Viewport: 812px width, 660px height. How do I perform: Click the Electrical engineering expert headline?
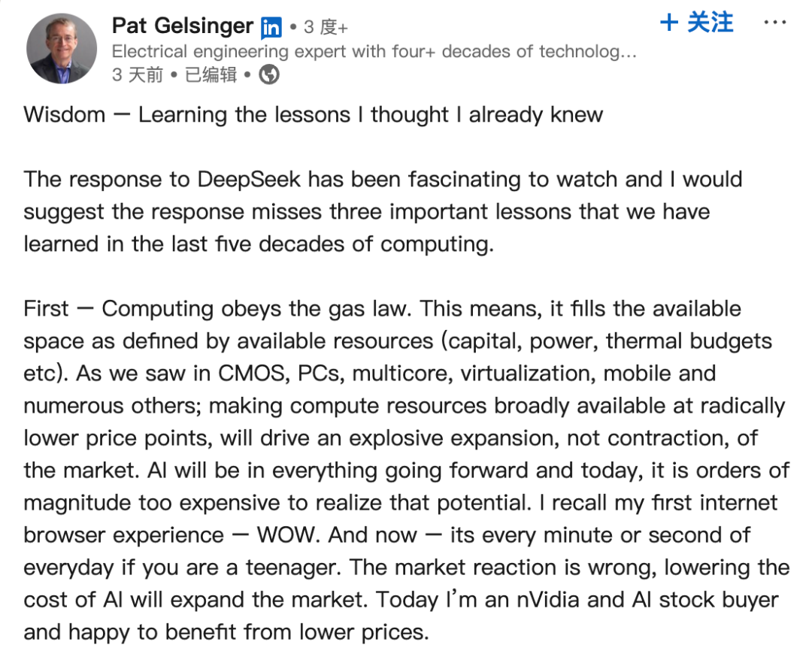pos(374,51)
